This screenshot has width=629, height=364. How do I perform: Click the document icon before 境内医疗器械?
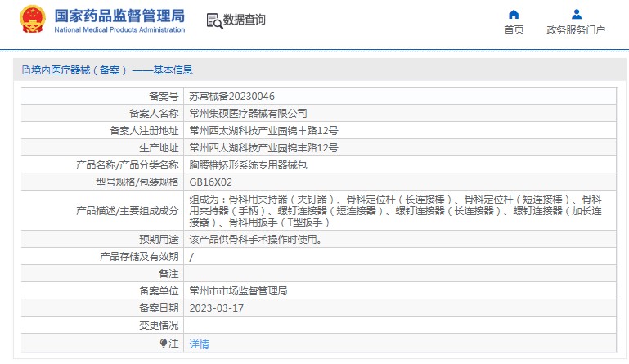26,70
